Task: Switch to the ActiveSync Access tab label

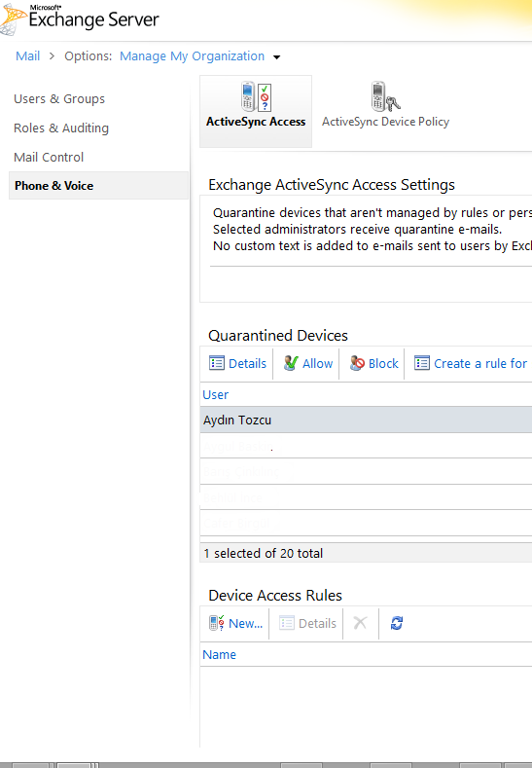Action: (256, 122)
